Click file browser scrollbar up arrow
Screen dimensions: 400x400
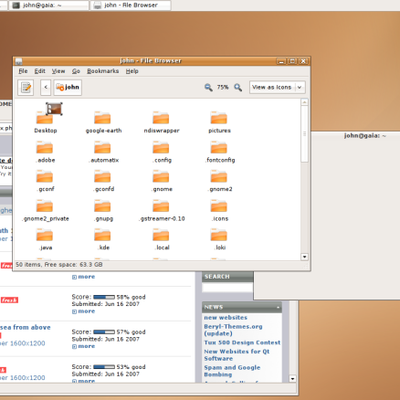point(304,102)
